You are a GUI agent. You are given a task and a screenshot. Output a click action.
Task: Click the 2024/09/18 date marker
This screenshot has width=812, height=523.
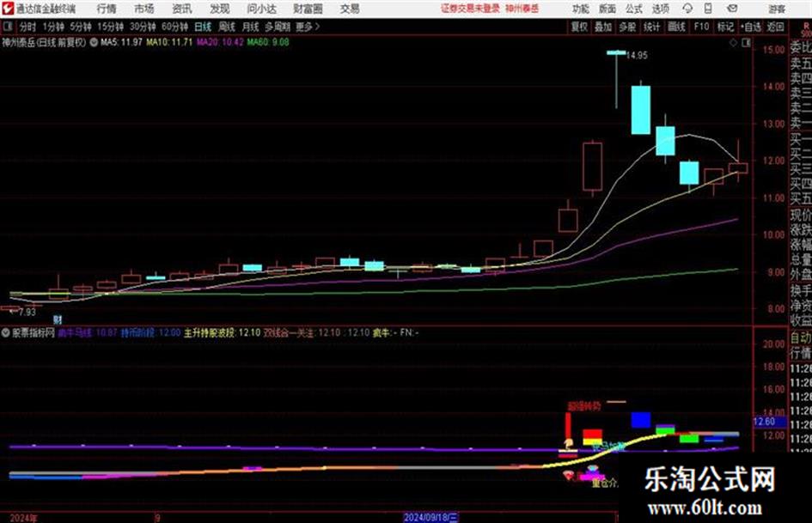click(x=430, y=517)
